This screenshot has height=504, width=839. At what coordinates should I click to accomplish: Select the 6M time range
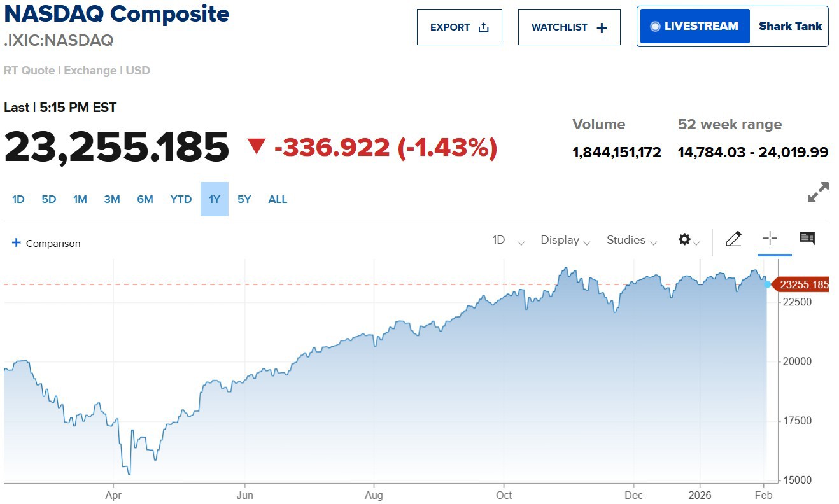pos(145,199)
